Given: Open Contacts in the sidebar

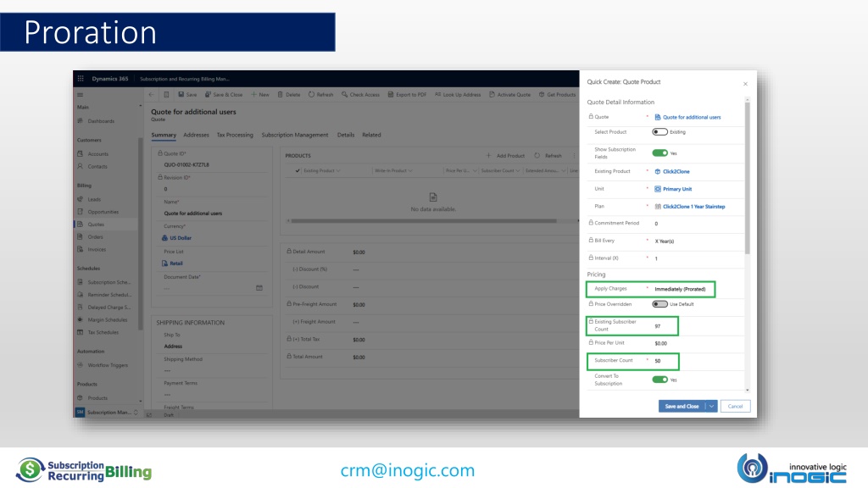Looking at the screenshot, I should [x=97, y=167].
